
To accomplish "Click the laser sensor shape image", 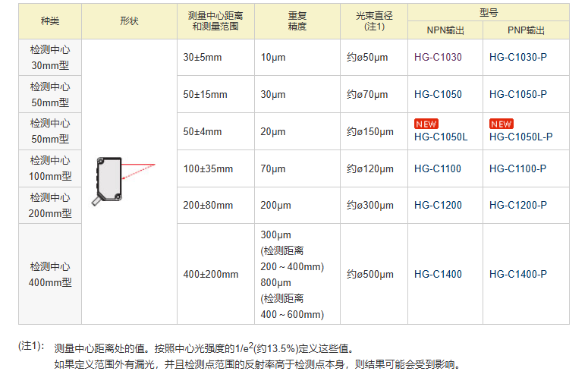I will (123, 181).
